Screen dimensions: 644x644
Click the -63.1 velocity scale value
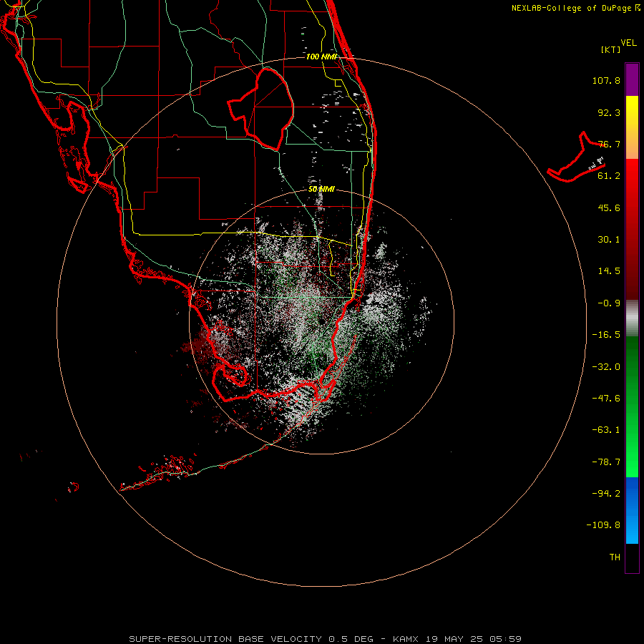pyautogui.click(x=606, y=429)
